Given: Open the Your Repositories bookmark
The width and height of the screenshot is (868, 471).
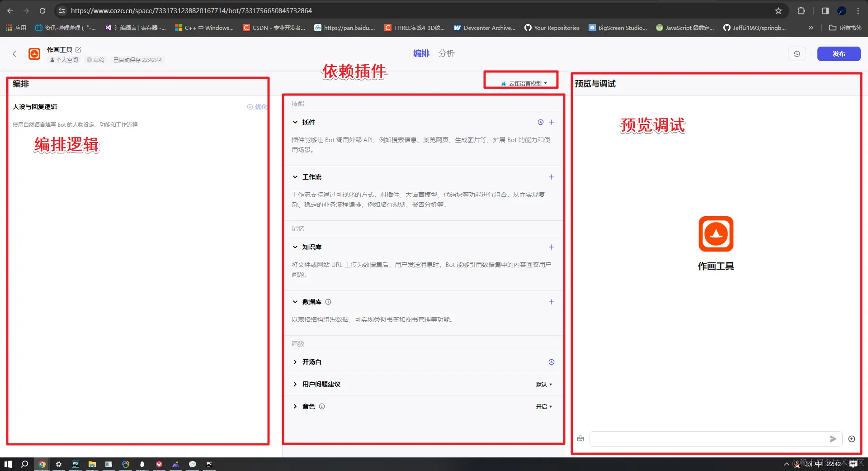Looking at the screenshot, I should point(552,28).
